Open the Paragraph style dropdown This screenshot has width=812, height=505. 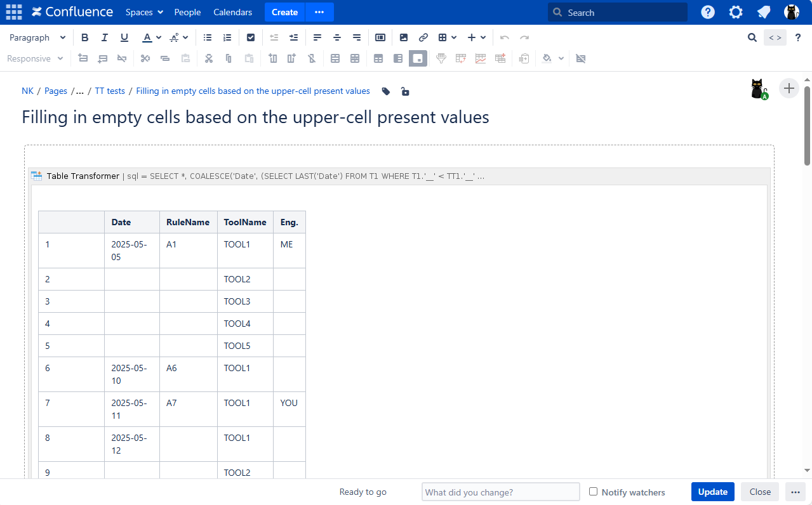[37, 38]
